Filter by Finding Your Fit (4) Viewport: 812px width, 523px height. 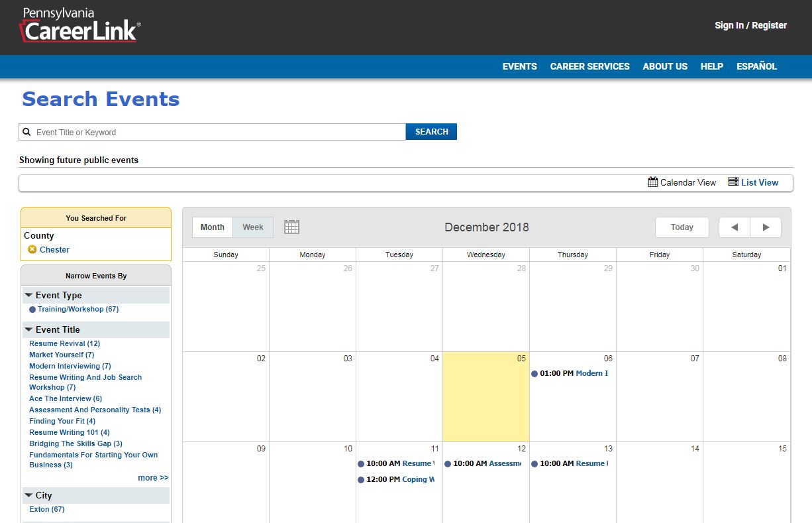click(x=62, y=421)
